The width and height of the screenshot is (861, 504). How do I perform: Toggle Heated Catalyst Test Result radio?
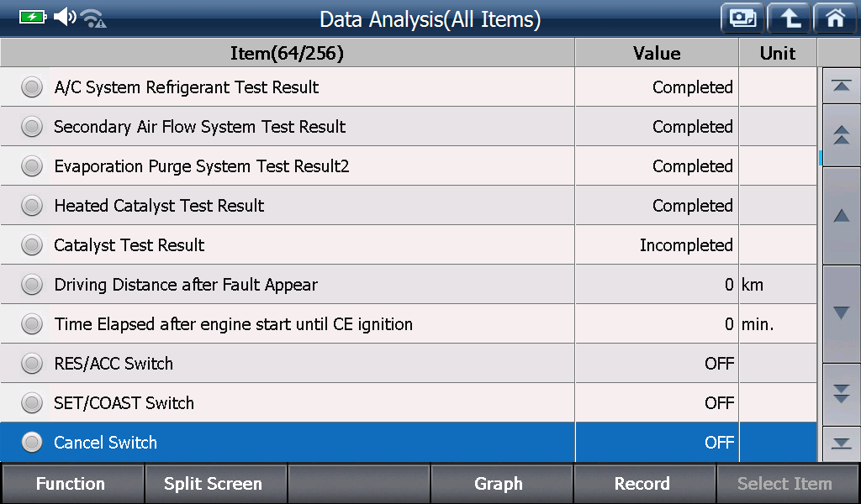point(32,205)
